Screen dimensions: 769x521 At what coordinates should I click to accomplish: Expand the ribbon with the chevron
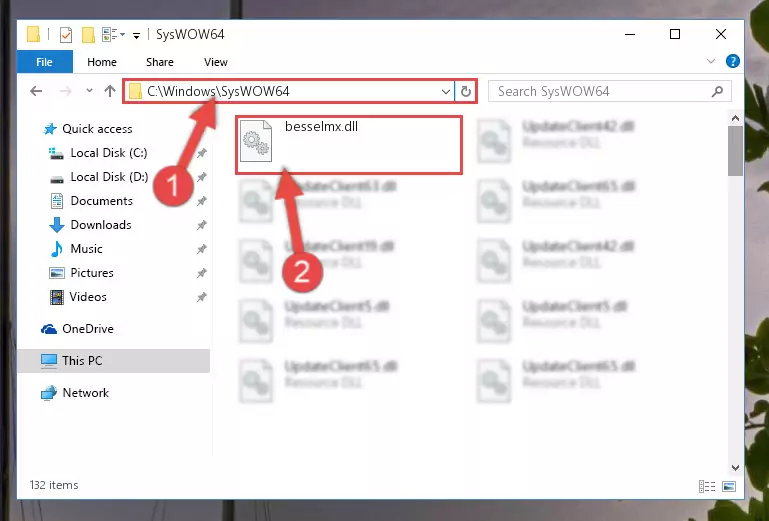click(711, 61)
